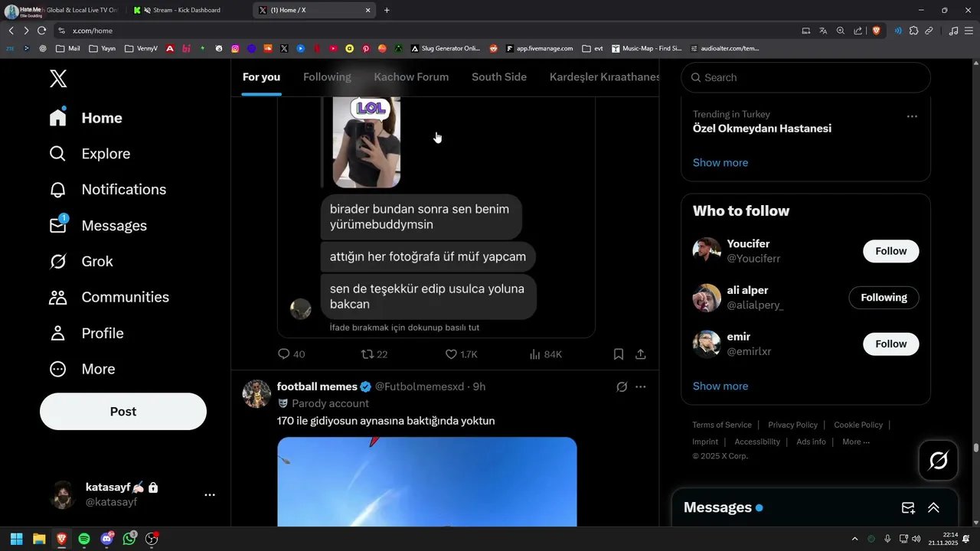Open Notifications from the sidebar
Image resolution: width=980 pixels, height=551 pixels.
[x=107, y=190]
